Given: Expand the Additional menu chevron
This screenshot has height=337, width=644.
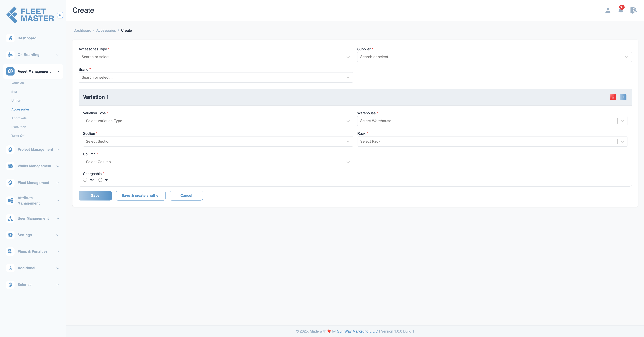Looking at the screenshot, I should pyautogui.click(x=58, y=268).
